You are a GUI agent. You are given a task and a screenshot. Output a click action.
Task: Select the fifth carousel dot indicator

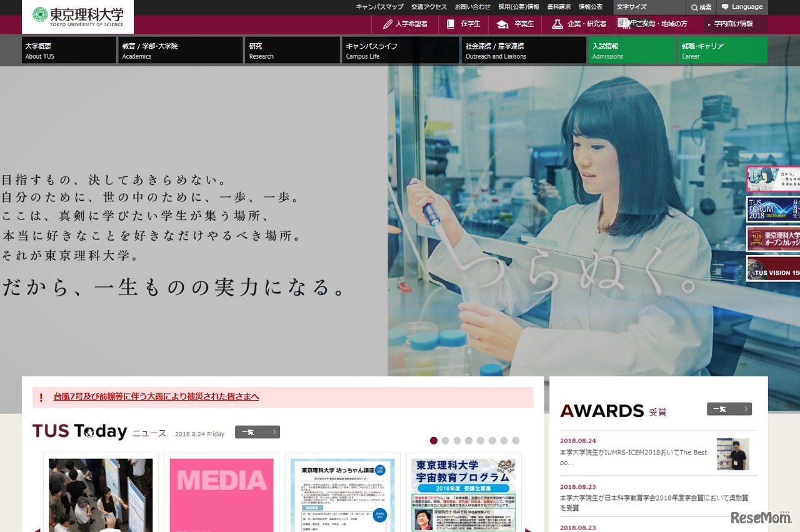click(x=481, y=441)
